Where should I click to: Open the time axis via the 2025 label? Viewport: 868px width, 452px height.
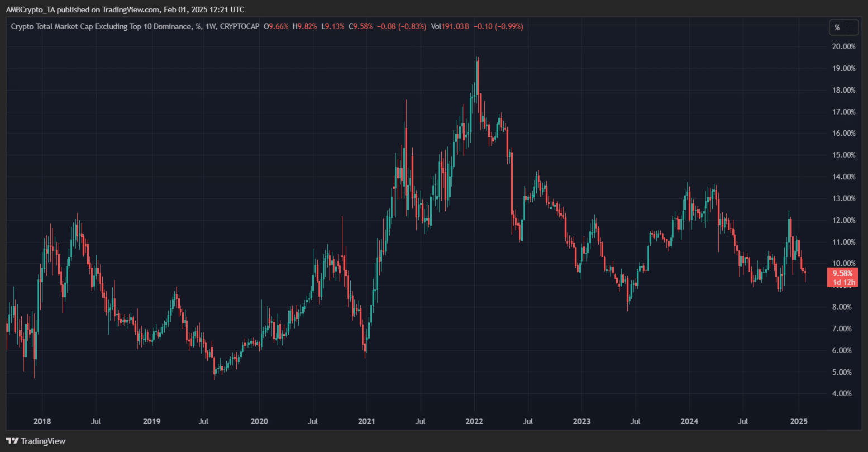(x=799, y=421)
